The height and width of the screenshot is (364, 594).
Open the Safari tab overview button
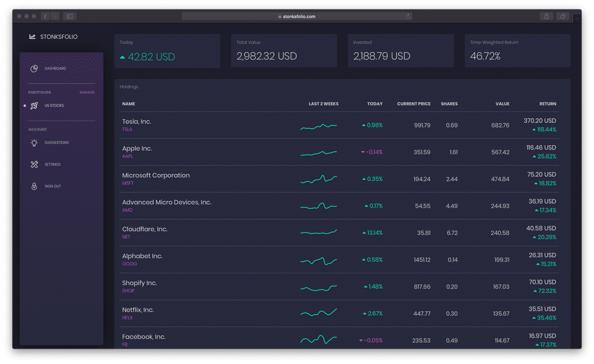[x=563, y=17]
